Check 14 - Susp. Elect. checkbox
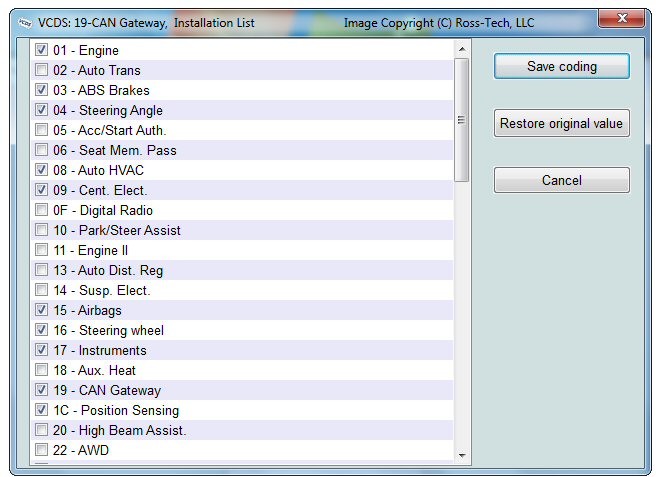 click(41, 290)
